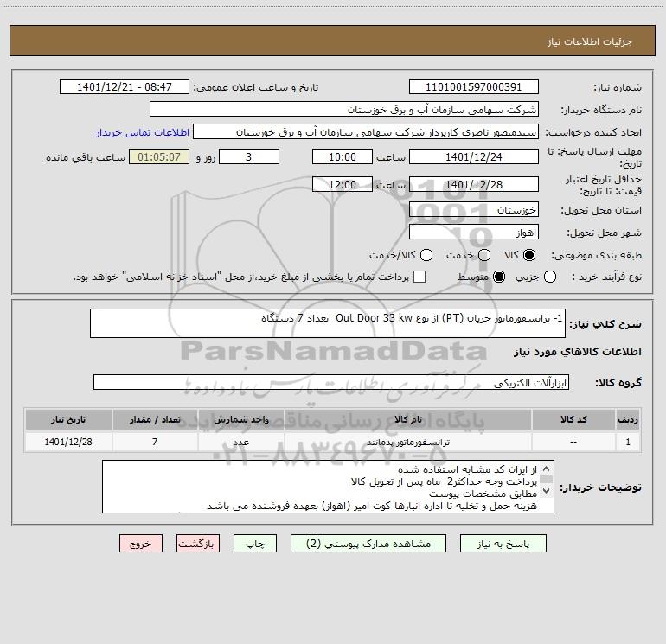Click the عدد unit cell in table
Image resolution: width=666 pixels, height=644 pixels.
click(240, 442)
